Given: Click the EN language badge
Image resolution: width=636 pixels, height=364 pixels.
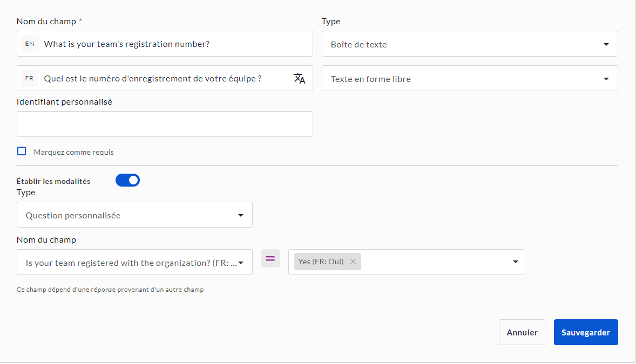Looking at the screenshot, I should pyautogui.click(x=30, y=44).
